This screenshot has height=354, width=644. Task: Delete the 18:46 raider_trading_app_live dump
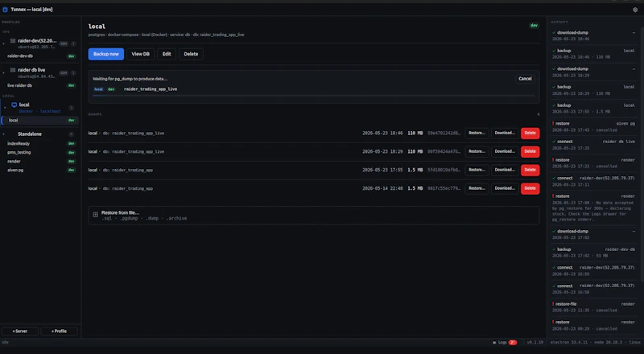(530, 133)
